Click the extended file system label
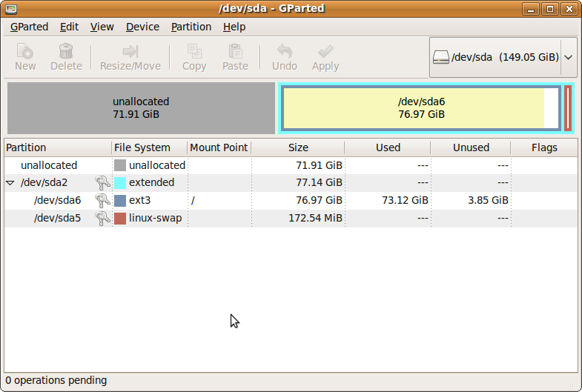This screenshot has height=392, width=582. point(151,183)
